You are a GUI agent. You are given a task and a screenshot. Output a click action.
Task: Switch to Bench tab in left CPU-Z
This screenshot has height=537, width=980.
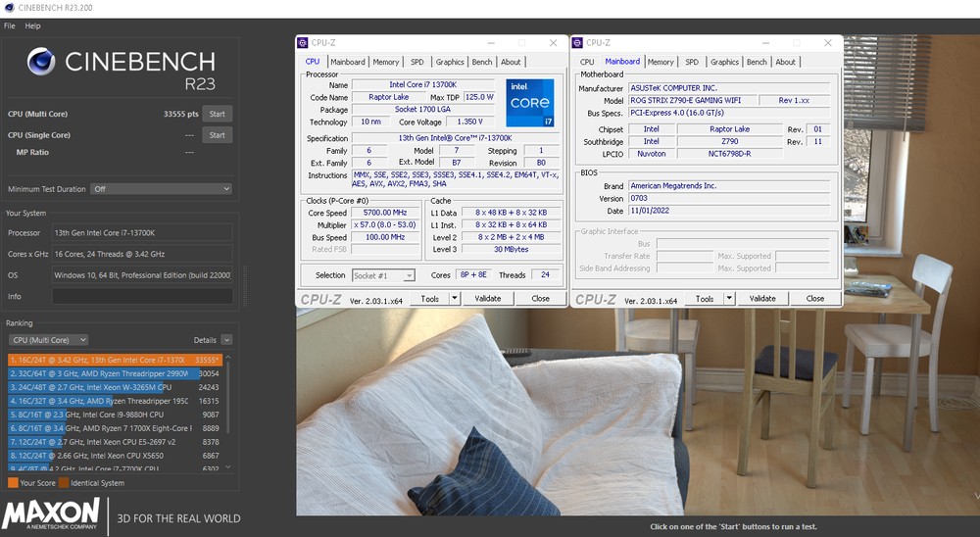coord(482,62)
